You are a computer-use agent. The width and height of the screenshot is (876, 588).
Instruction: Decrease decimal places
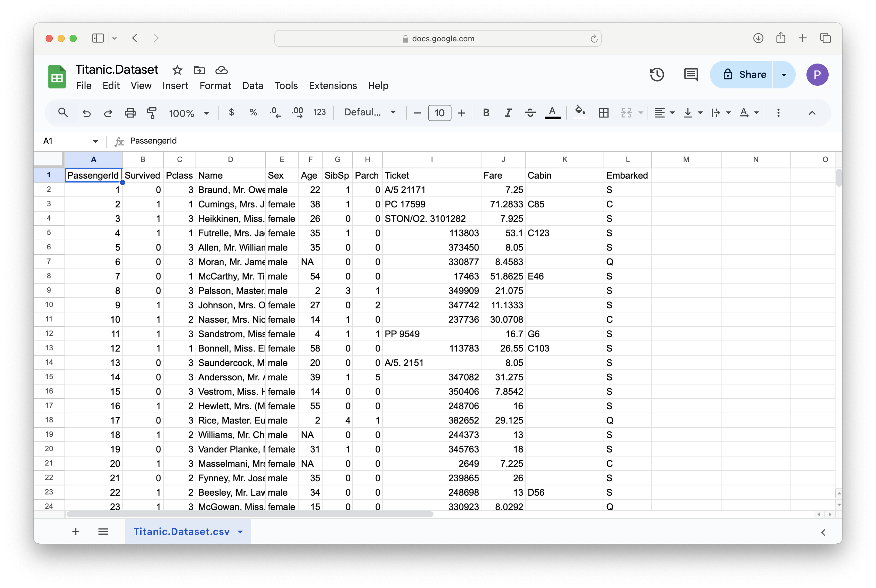pos(275,112)
